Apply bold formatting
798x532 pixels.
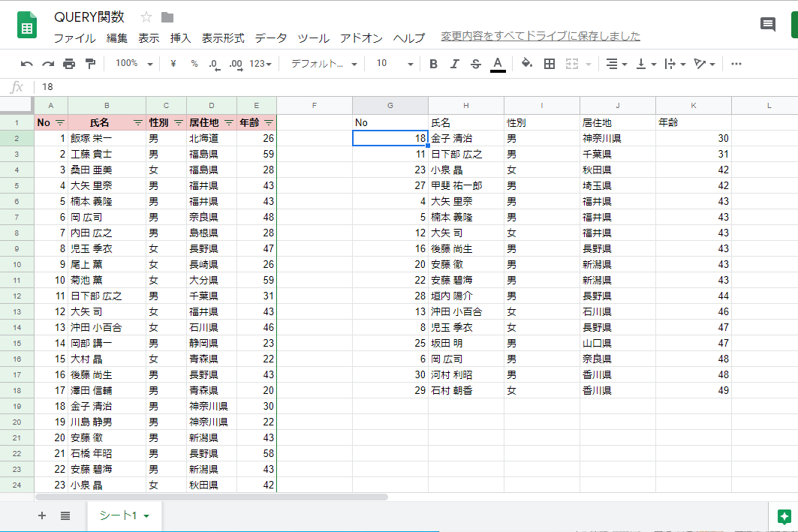click(432, 64)
